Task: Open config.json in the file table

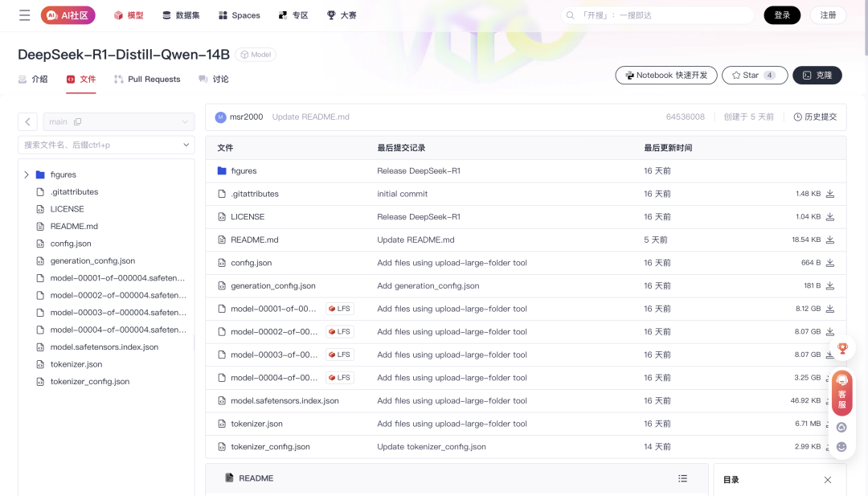Action: point(252,263)
